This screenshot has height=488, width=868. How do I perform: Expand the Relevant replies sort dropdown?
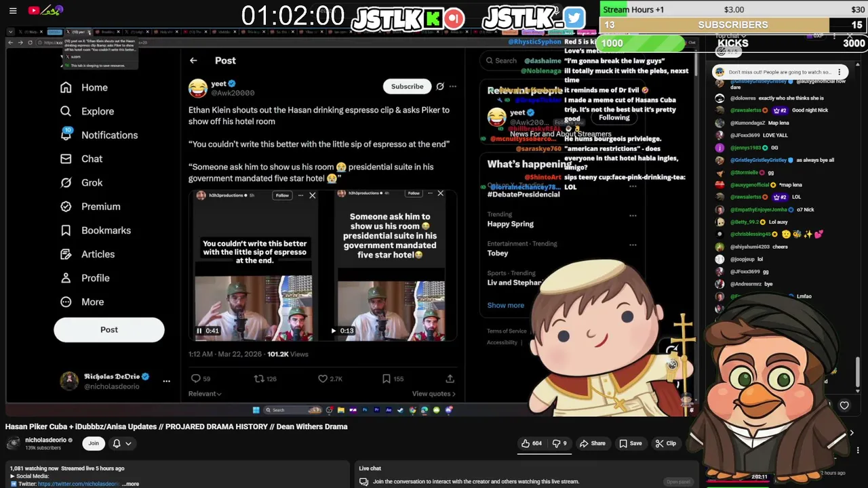[x=205, y=394]
